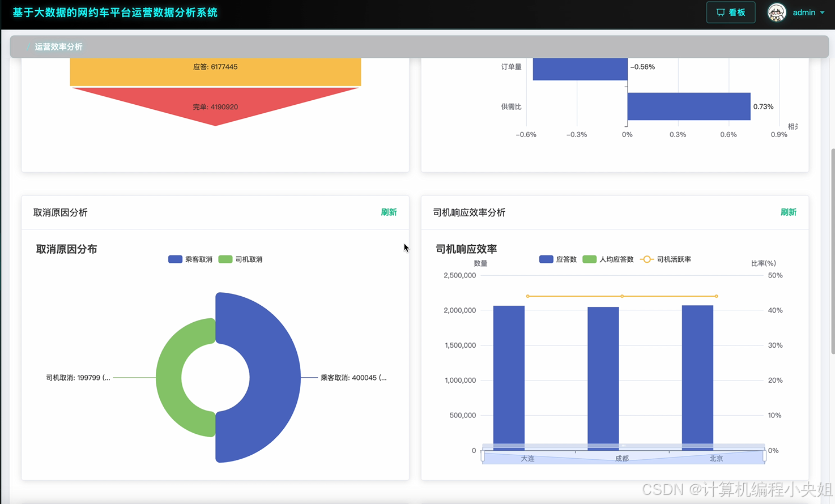Click the 0.73% value label
The height and width of the screenshot is (504, 835).
[763, 106]
